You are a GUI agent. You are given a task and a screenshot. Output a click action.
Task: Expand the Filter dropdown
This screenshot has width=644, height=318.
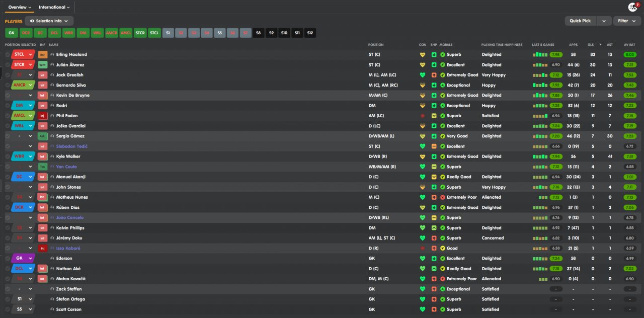point(626,21)
